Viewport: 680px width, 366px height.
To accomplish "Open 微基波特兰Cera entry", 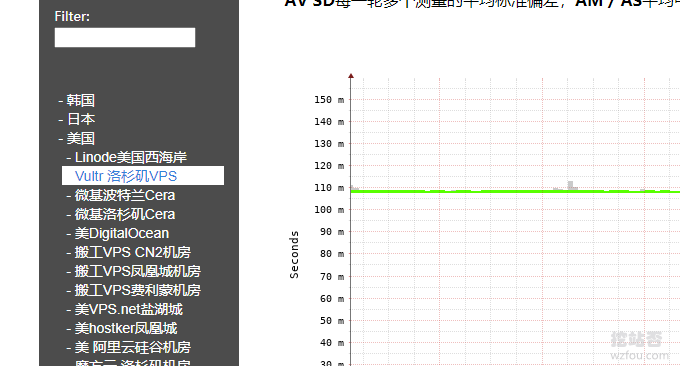I will click(x=125, y=195).
